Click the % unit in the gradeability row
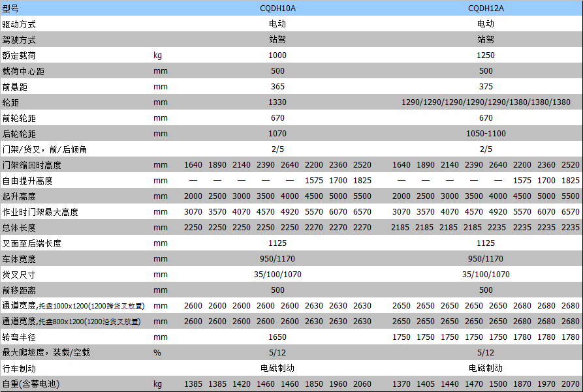Screen dimensions: 583x392 click(x=157, y=353)
